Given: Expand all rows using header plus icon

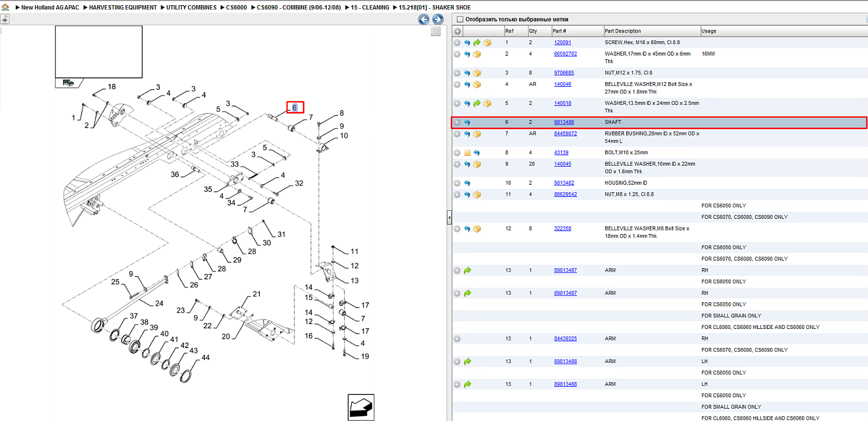Looking at the screenshot, I should 457,31.
